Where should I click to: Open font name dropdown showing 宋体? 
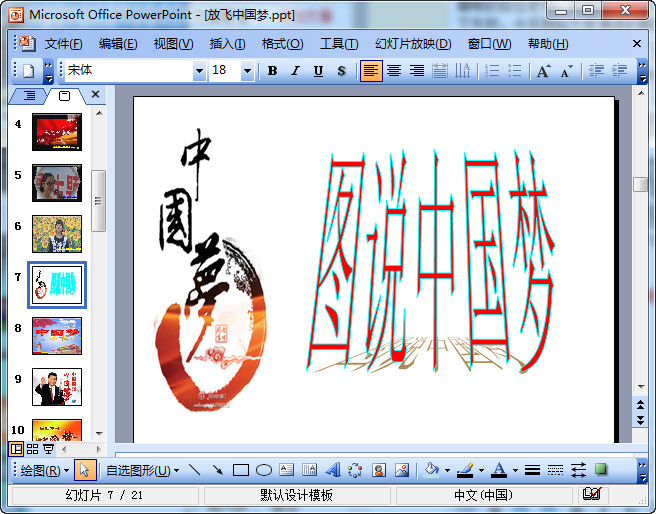click(200, 71)
